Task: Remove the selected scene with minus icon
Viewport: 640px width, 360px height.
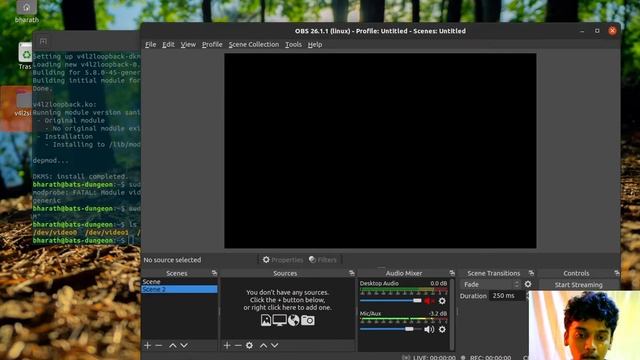Action: (x=159, y=345)
